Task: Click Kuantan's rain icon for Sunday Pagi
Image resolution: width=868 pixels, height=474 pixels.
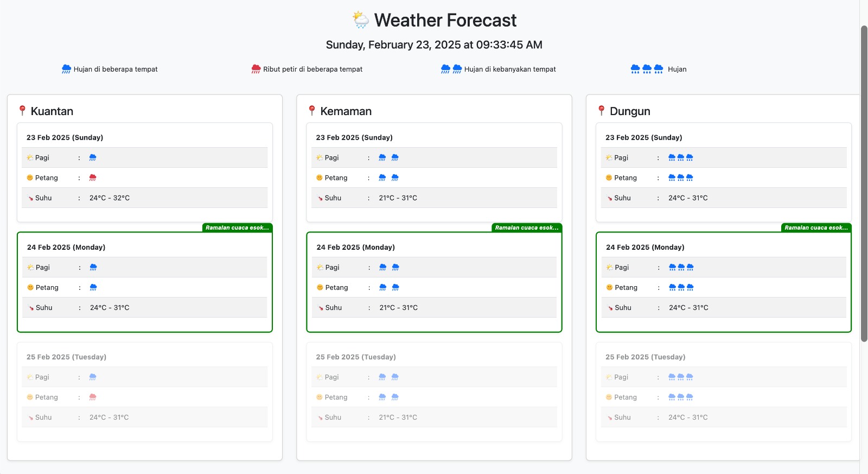Action: pos(93,158)
